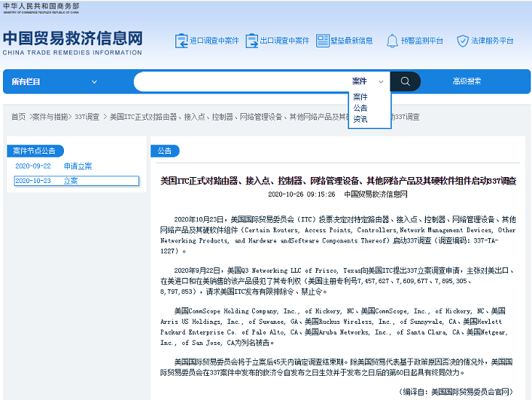Click the article title about 337调查
The width and height of the screenshot is (532, 400).
click(338, 181)
